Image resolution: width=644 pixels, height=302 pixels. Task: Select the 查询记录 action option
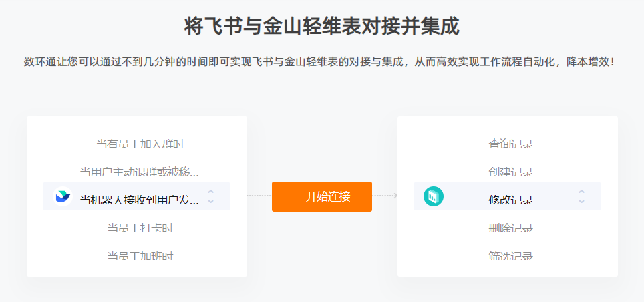point(510,144)
